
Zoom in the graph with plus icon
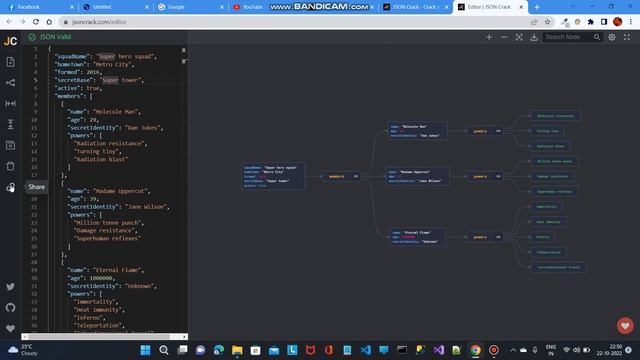489,37
